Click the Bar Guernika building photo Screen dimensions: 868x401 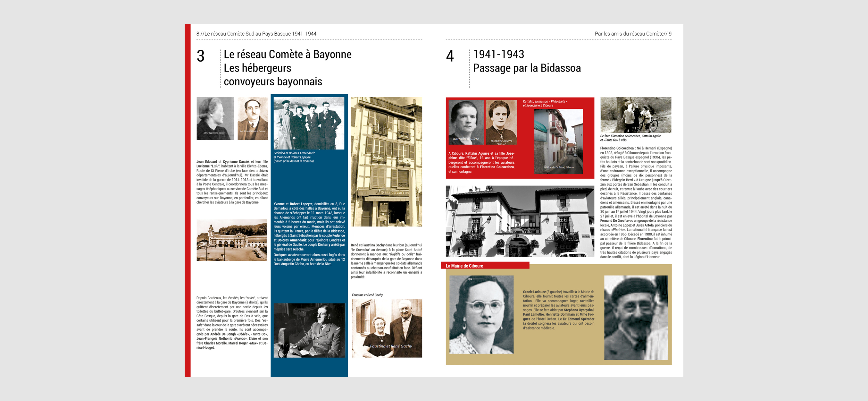[x=386, y=162]
